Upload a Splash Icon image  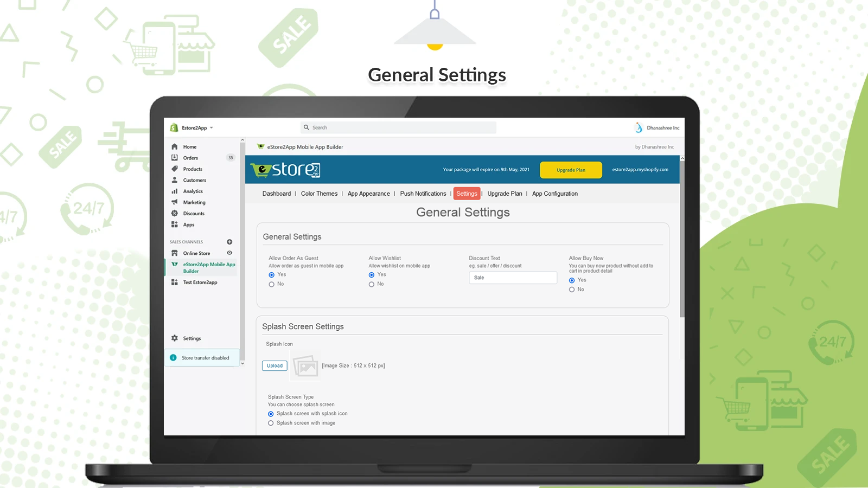tap(275, 365)
